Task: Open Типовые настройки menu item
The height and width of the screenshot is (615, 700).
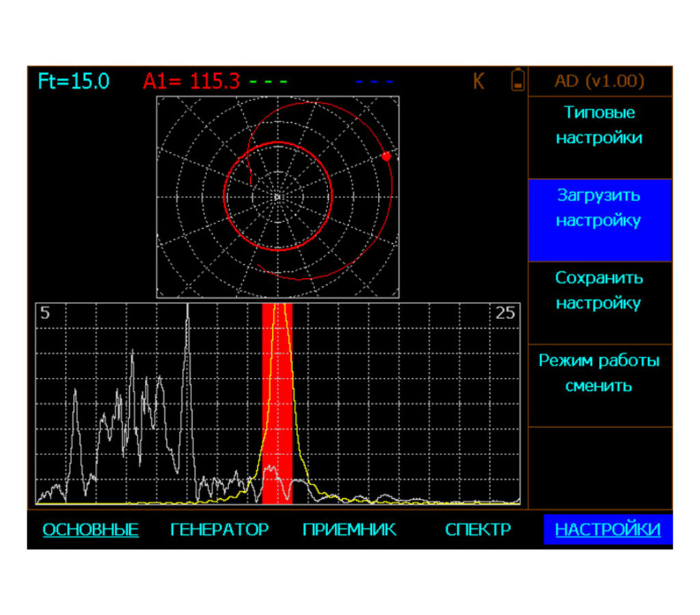Action: click(600, 137)
